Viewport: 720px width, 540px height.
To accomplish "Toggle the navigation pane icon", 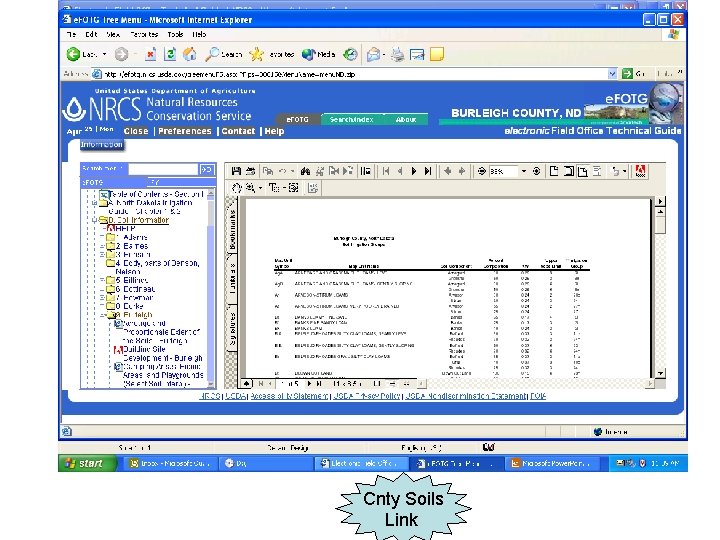I will (366, 171).
